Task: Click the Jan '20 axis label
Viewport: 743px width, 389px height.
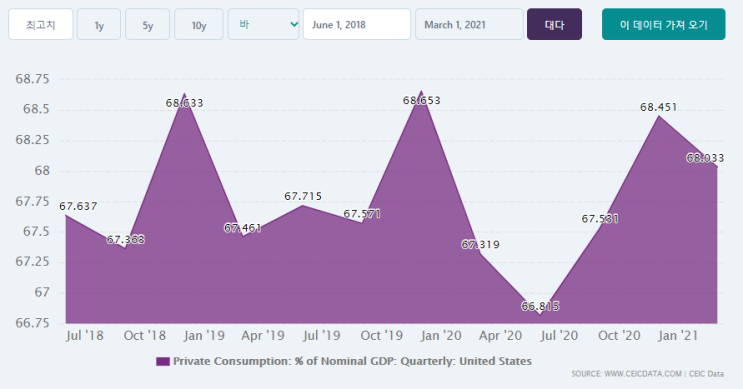Action: [441, 336]
